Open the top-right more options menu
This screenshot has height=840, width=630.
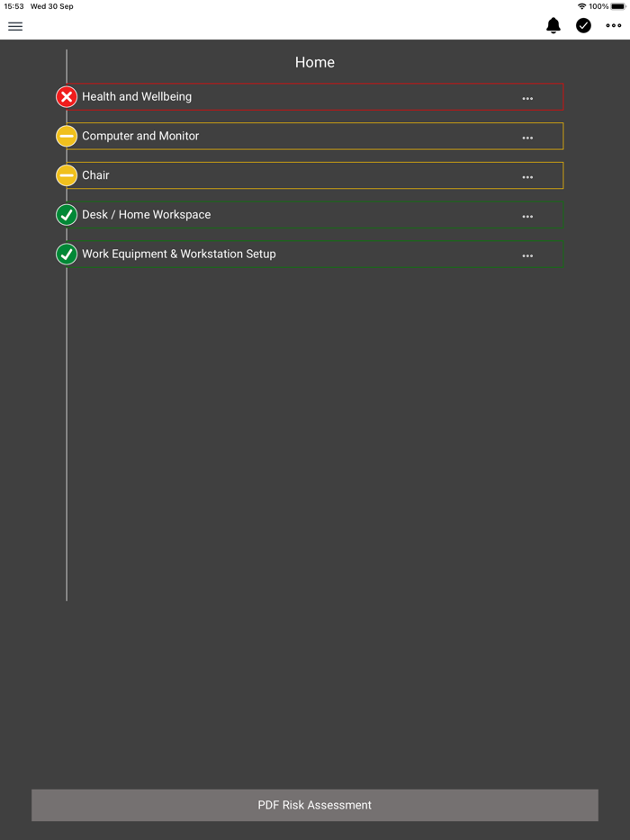tap(614, 26)
